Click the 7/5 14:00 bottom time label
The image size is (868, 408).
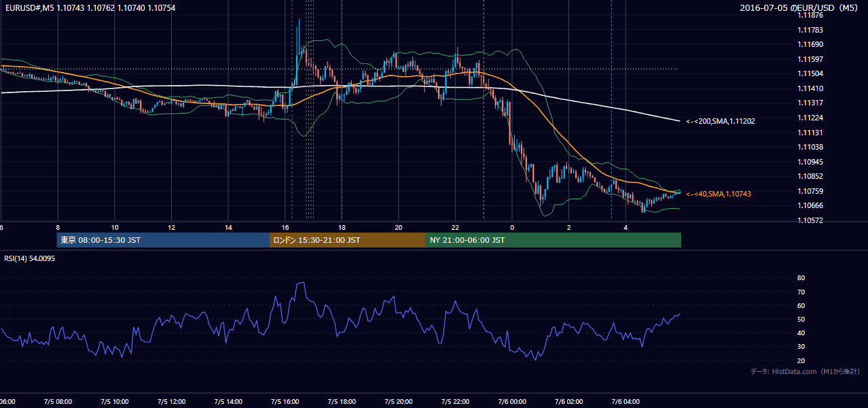pyautogui.click(x=228, y=402)
